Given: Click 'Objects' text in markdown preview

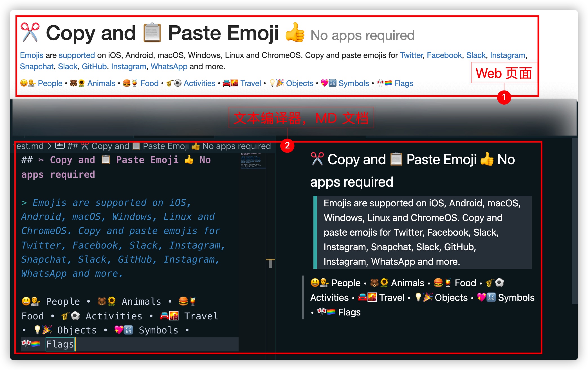Looking at the screenshot, I should coord(451,297).
